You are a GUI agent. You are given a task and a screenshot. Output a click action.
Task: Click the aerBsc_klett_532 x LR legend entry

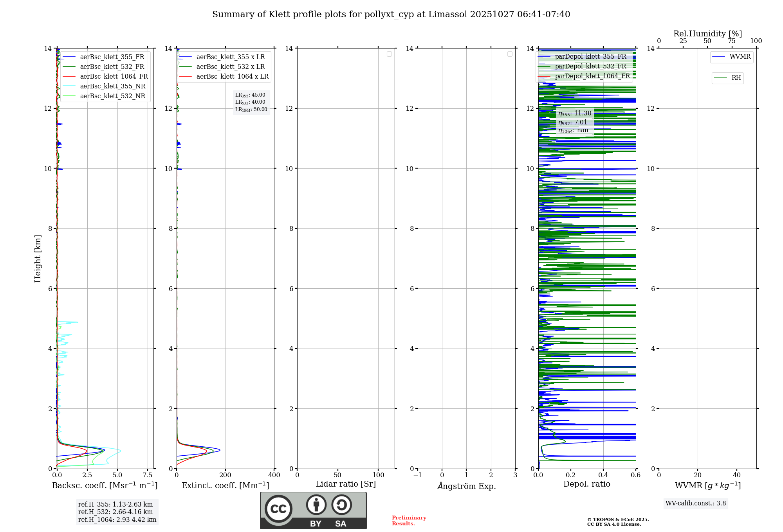pyautogui.click(x=230, y=67)
